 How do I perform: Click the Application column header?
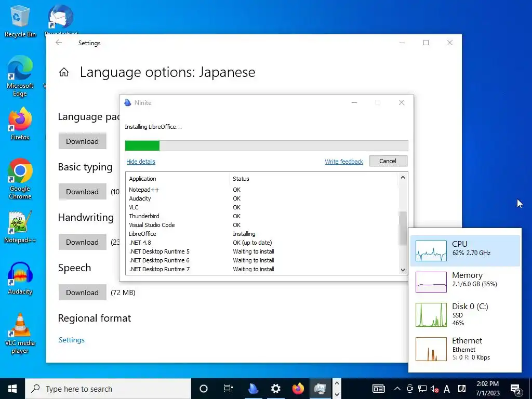tap(178, 179)
